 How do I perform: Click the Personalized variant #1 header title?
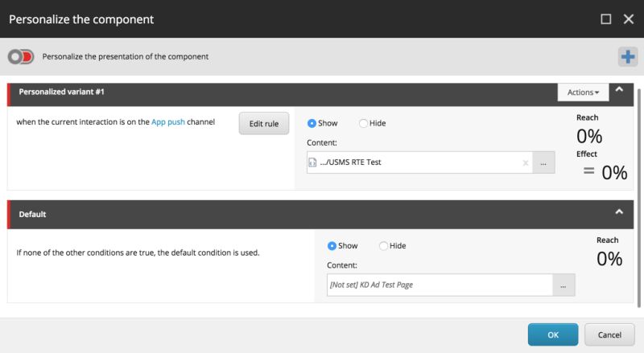[x=62, y=92]
